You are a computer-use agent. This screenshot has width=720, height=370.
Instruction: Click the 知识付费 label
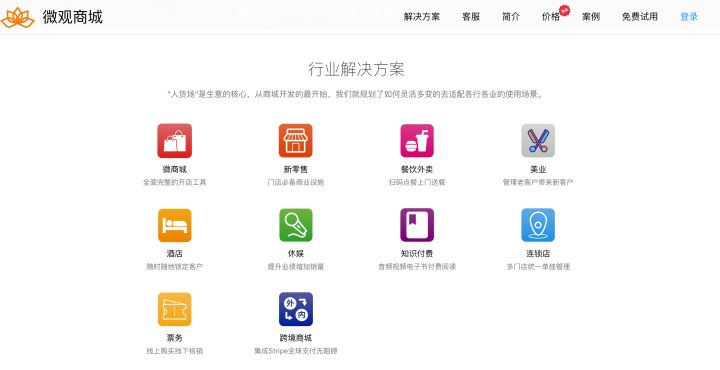(417, 253)
